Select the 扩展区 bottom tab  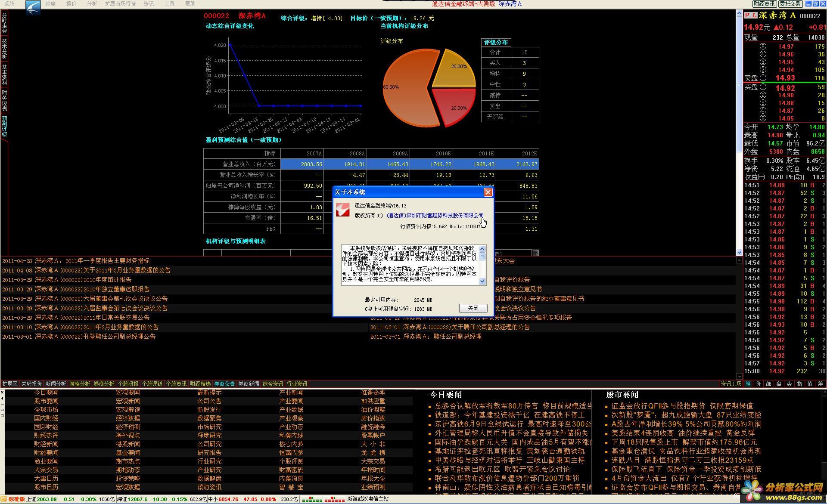tap(10, 384)
